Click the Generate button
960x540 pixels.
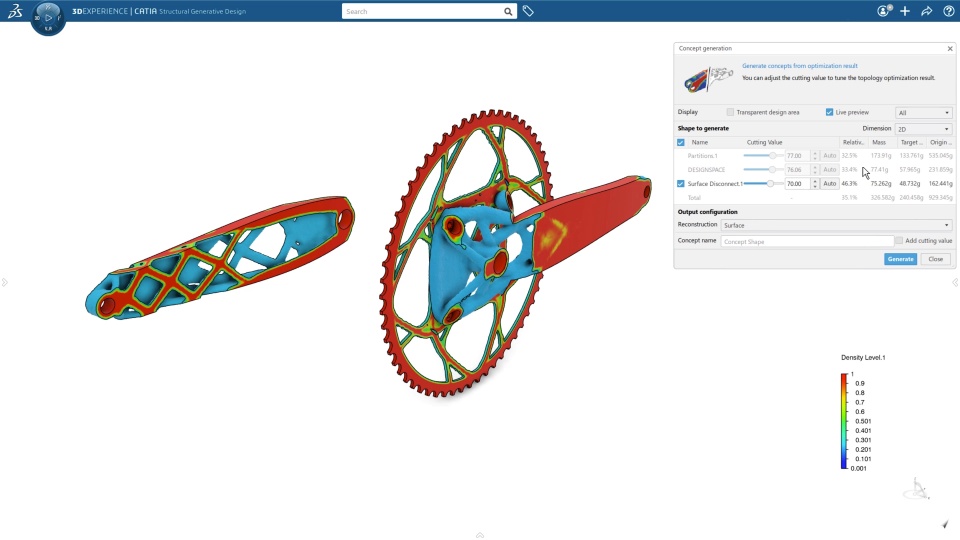point(900,259)
